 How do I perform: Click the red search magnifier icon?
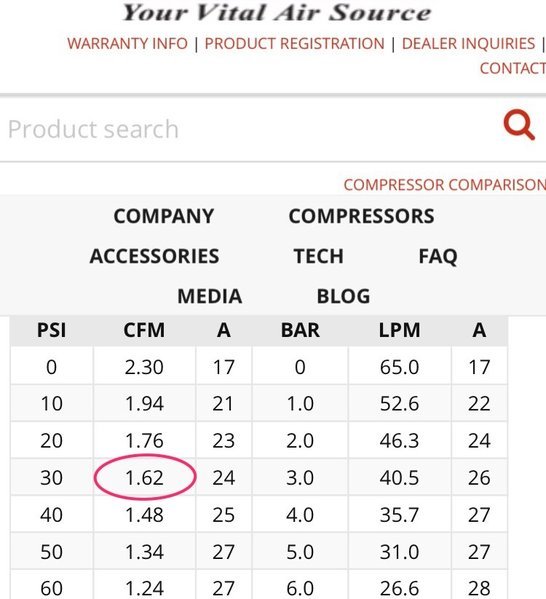(x=519, y=125)
